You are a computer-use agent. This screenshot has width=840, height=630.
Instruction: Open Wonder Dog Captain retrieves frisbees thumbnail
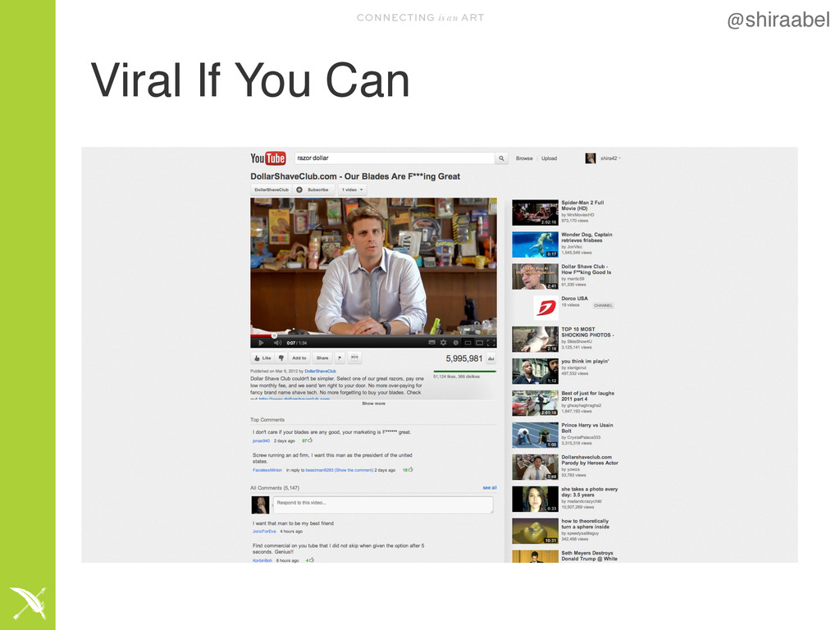[535, 244]
